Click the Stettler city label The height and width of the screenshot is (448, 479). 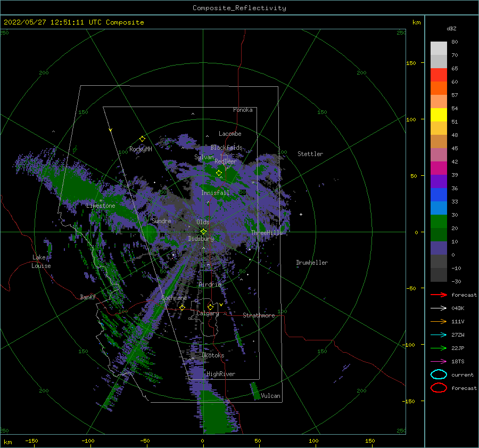pos(310,154)
